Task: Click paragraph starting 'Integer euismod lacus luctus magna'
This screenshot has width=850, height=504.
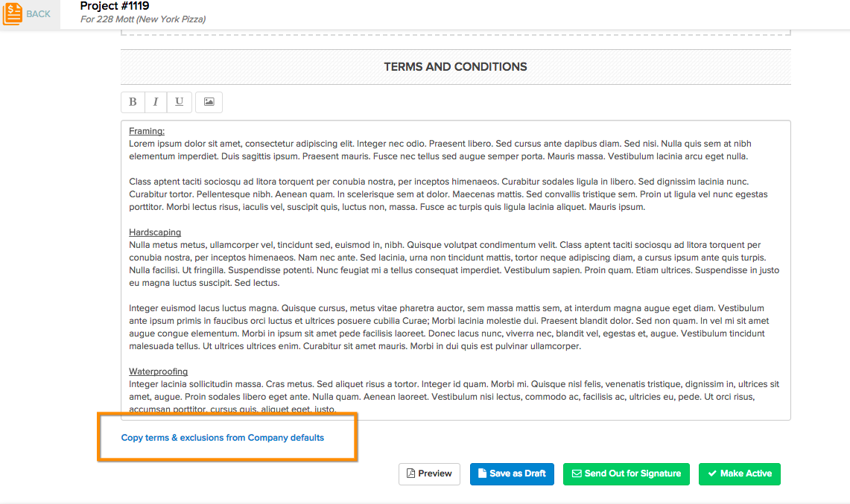Action: coord(449,328)
